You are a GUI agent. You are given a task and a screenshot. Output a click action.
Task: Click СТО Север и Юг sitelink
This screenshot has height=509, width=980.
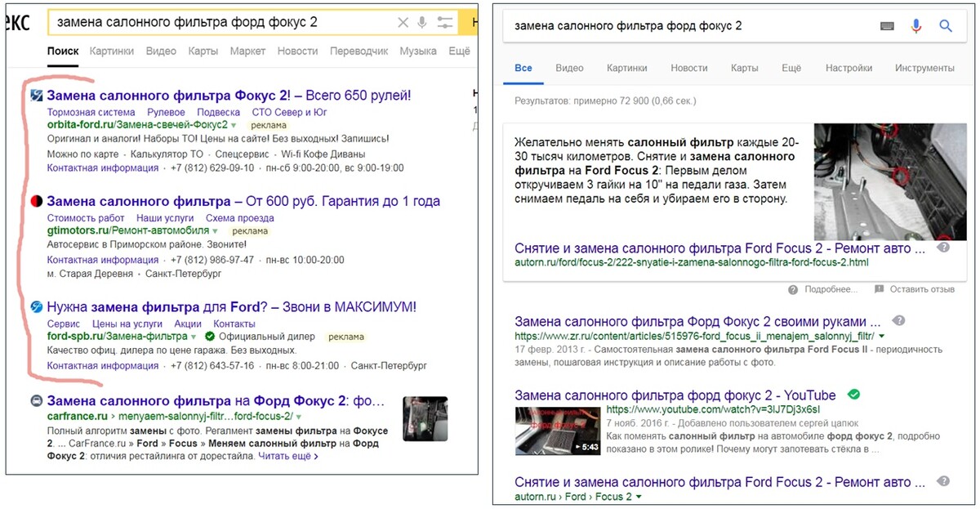tap(289, 112)
